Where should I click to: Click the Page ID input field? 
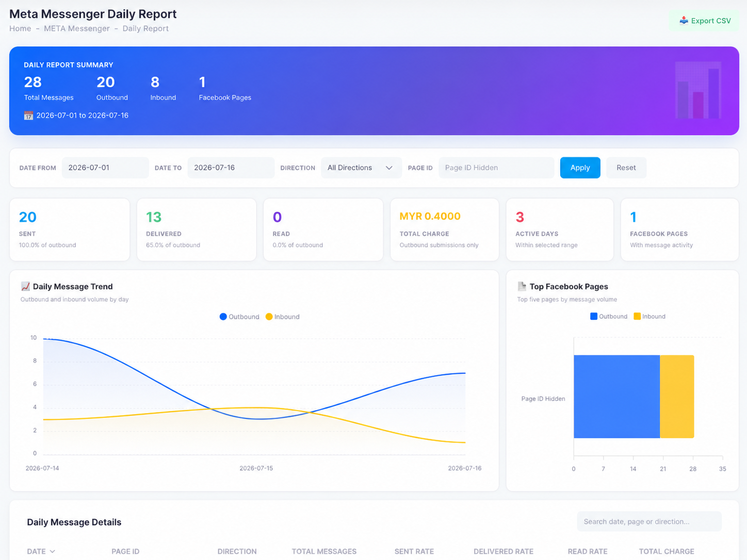tap(496, 168)
